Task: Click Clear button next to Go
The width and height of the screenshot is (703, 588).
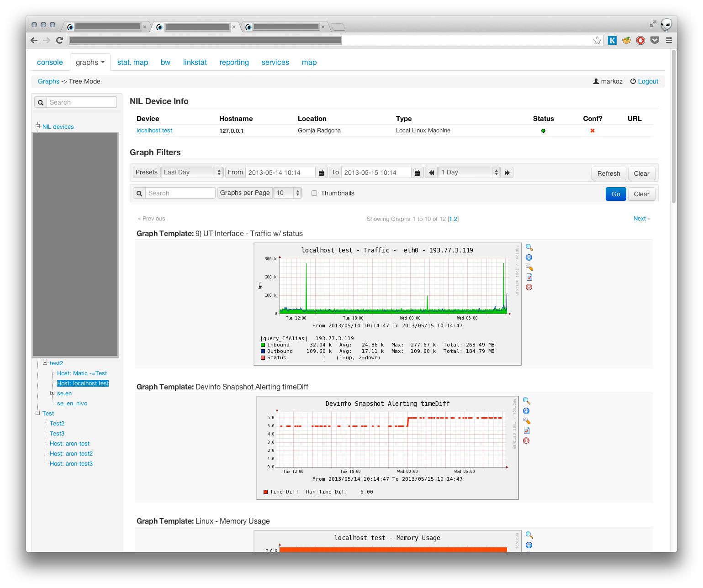Action: point(641,194)
